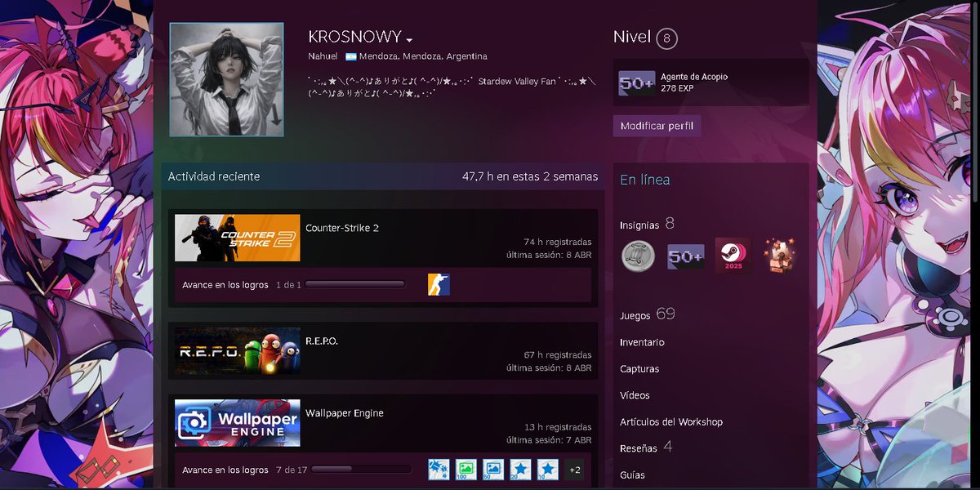Click the Counter-Strike 2 achievement progress bar
Screen dimensions: 980x490
coord(355,285)
